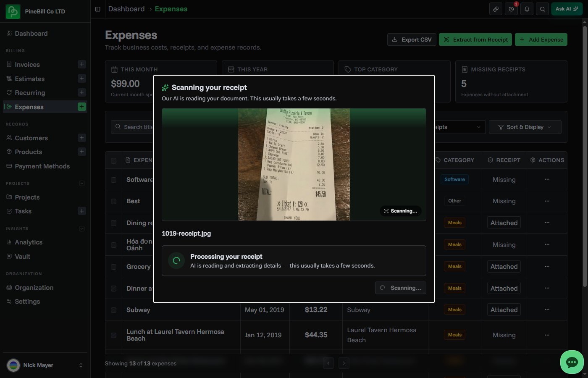Open the receipts filter dropdown
The image size is (588, 378).
point(460,127)
